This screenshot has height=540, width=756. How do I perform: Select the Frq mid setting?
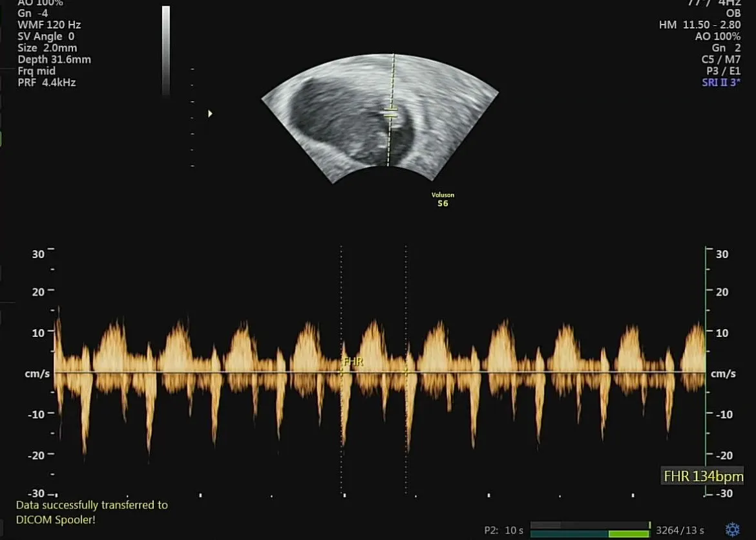[37, 71]
